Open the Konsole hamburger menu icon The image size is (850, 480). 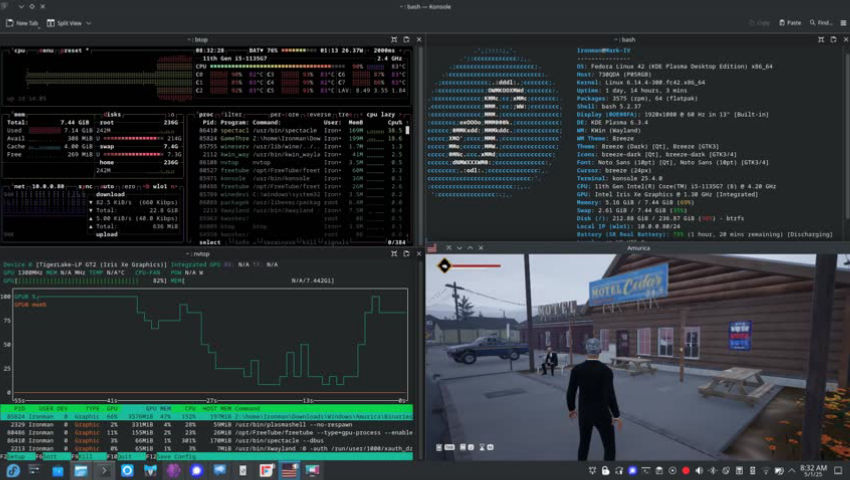point(843,23)
